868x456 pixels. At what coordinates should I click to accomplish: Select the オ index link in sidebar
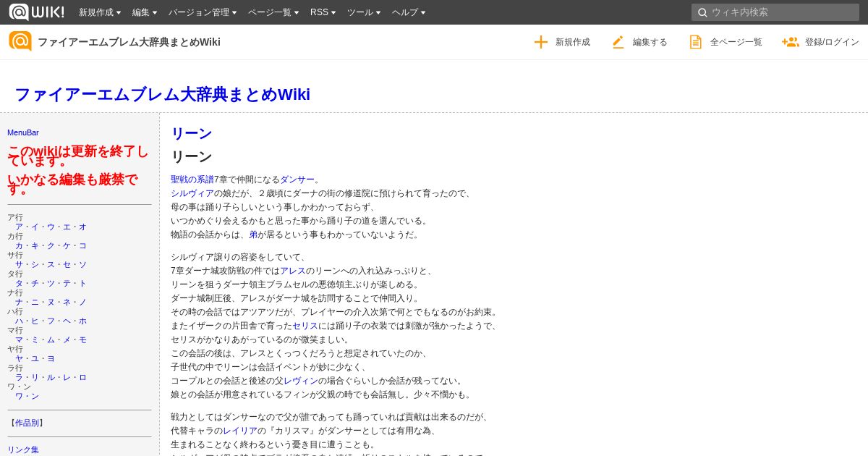click(x=82, y=227)
